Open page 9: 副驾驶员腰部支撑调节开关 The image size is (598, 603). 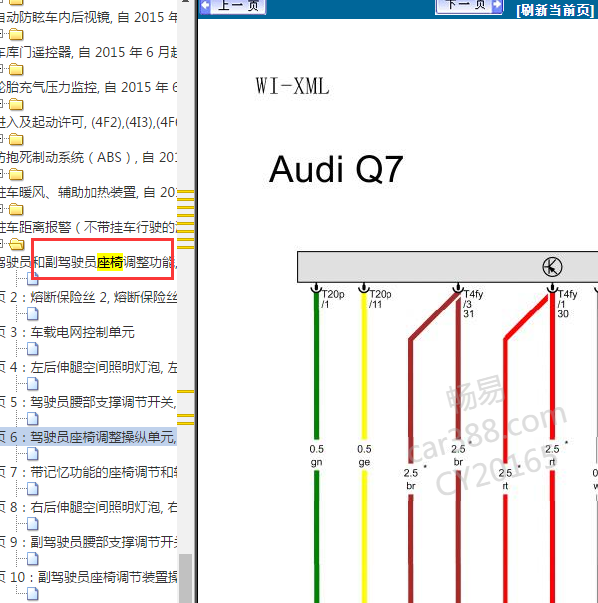coord(88,542)
